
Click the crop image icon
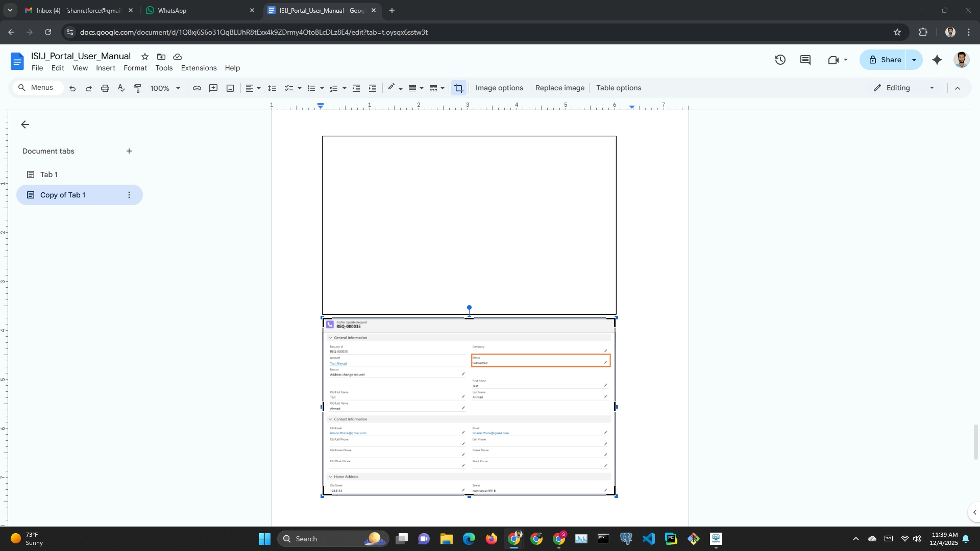point(458,88)
